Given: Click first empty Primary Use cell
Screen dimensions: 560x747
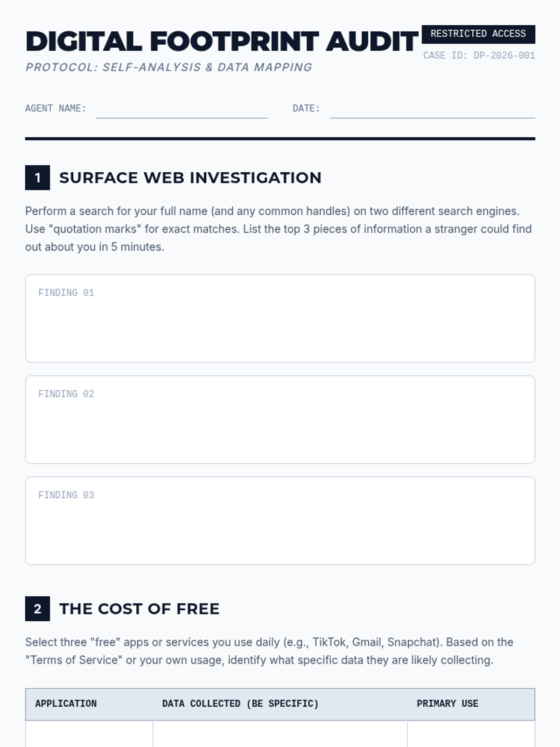Looking at the screenshot, I should tap(471, 734).
